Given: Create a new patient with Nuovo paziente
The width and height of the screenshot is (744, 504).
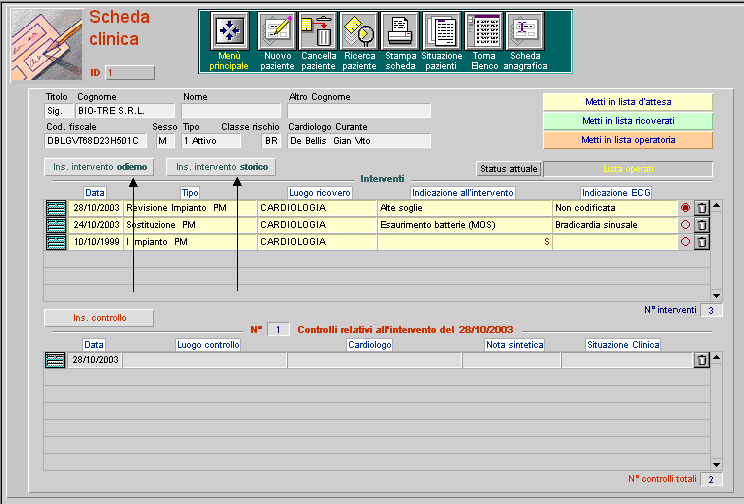Looking at the screenshot, I should coord(277,31).
